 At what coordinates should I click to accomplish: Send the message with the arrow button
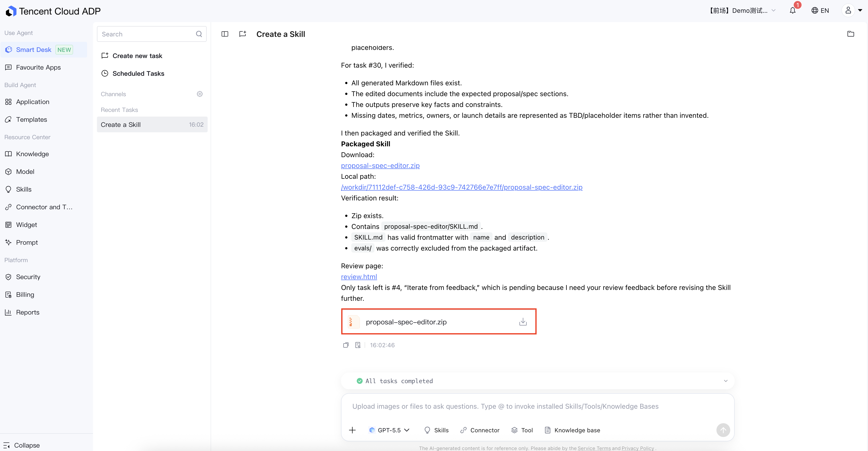click(723, 430)
